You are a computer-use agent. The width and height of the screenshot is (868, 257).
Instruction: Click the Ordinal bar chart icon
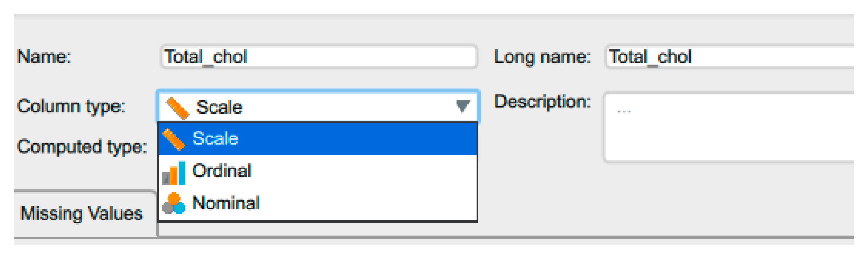tap(174, 172)
